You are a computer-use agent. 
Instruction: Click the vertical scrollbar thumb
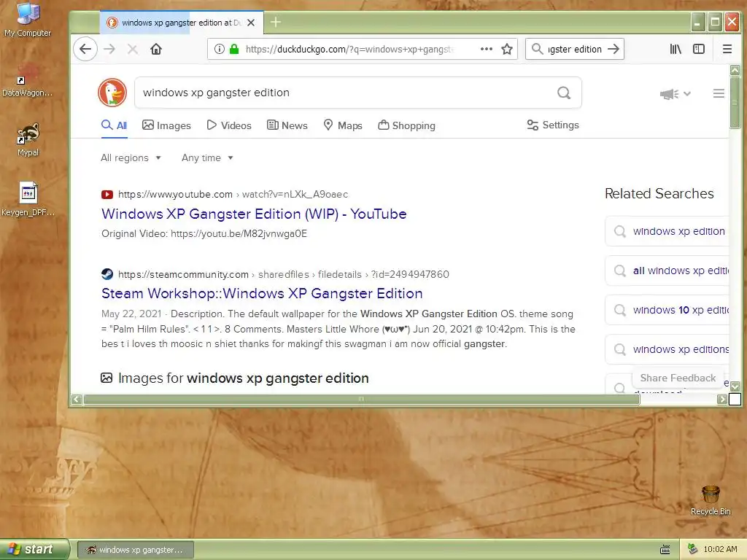(735, 102)
